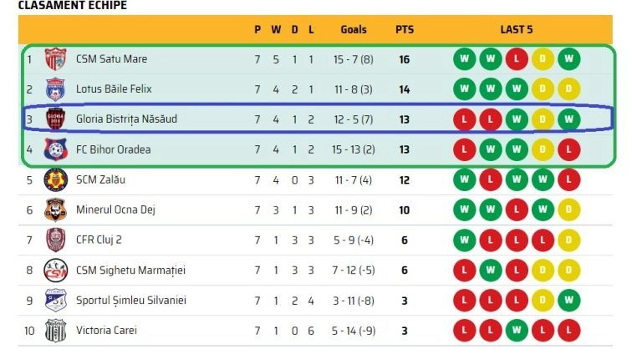The image size is (642, 364).
Task: Click the CFR Cluj 2 club badge
Action: pyautogui.click(x=55, y=240)
